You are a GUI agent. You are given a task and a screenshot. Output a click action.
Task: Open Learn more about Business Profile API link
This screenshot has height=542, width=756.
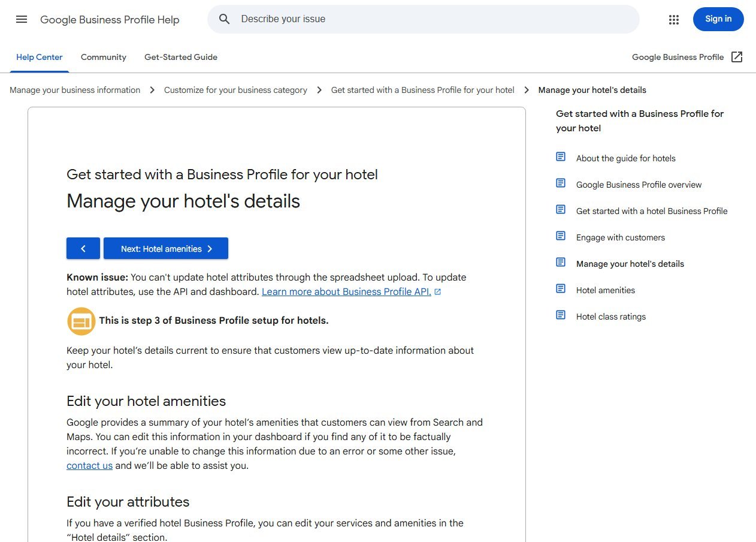(x=346, y=292)
